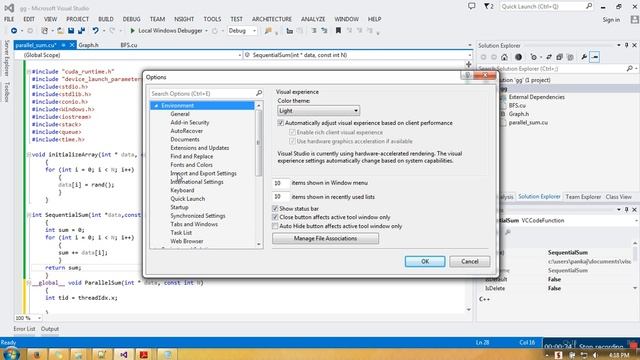Image resolution: width=640 pixels, height=360 pixels.
Task: Enable Auto Hide button affects active tool window
Action: click(275, 226)
